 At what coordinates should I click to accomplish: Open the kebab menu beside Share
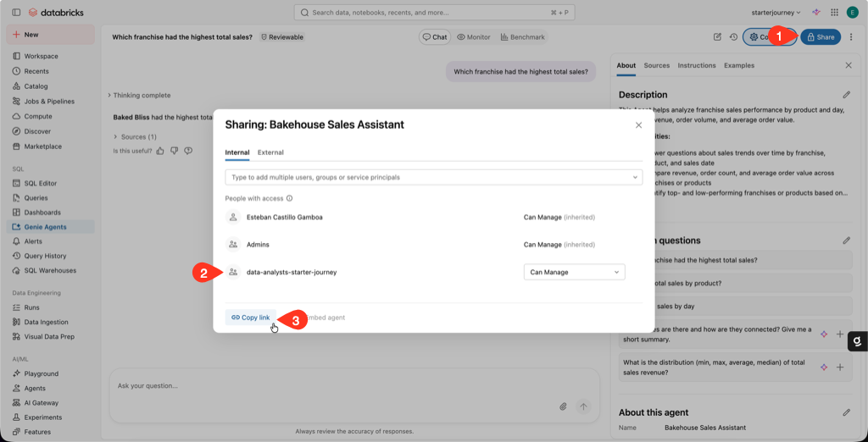pos(851,37)
